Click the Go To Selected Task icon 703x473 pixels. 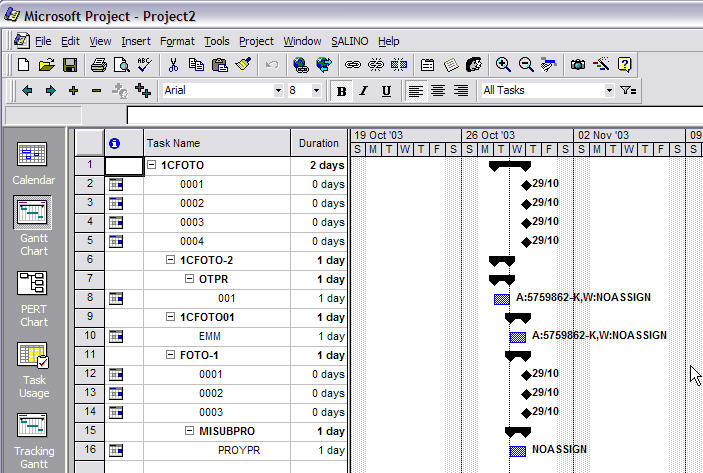pos(548,65)
